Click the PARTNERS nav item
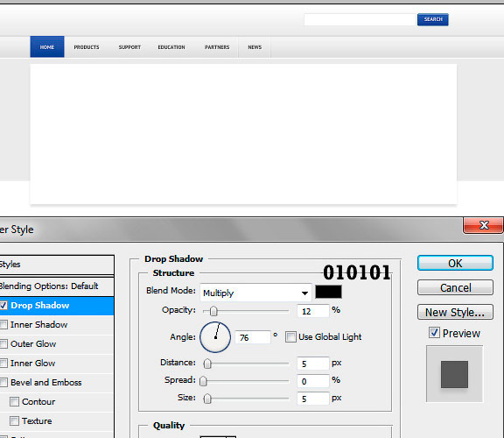Viewport: 504px width, 438px height. coord(217,47)
